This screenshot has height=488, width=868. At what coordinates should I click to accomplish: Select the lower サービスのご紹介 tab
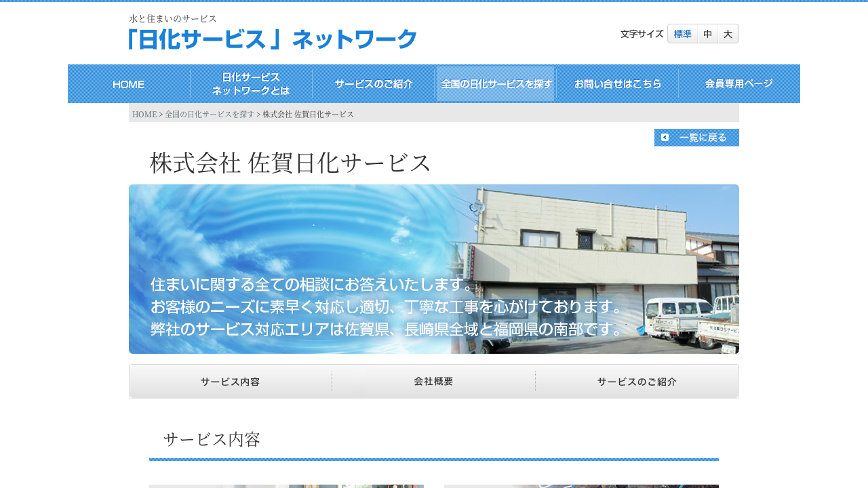(x=637, y=382)
